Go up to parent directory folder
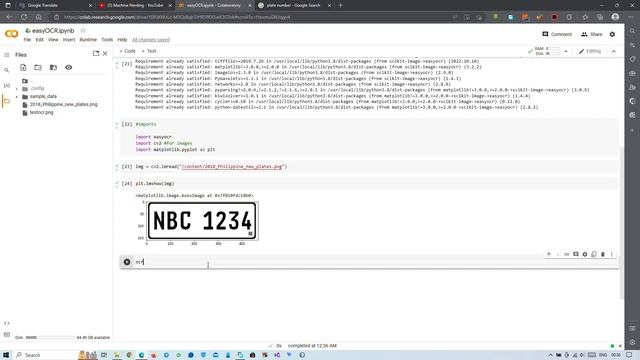 [x=25, y=81]
